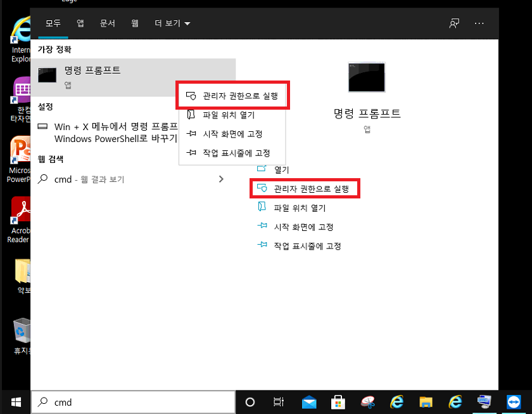Switch to the 모두 search tab
This screenshot has height=414, width=532.
(53, 23)
